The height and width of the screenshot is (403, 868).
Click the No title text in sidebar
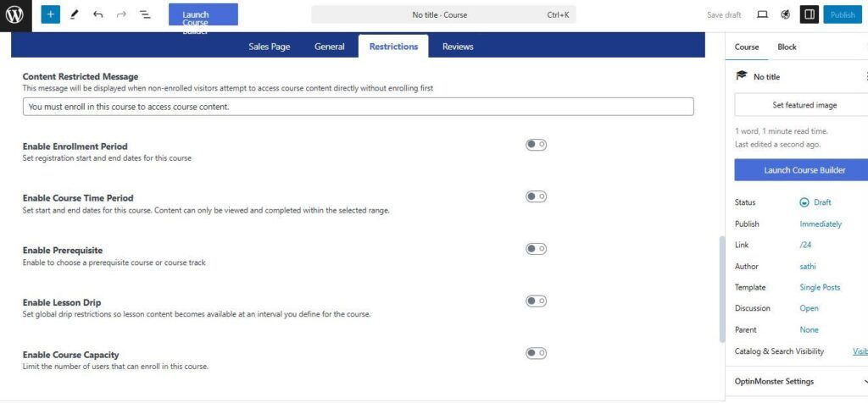(766, 77)
